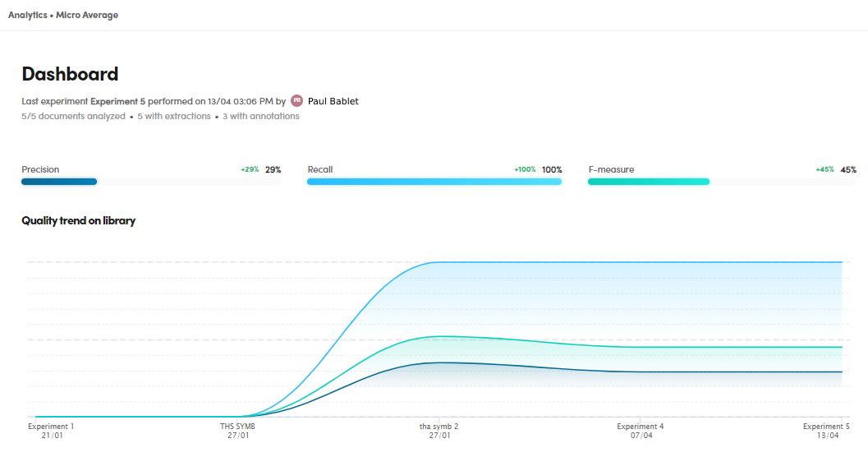Click the +45% F-measure change indicator

pyautogui.click(x=824, y=169)
